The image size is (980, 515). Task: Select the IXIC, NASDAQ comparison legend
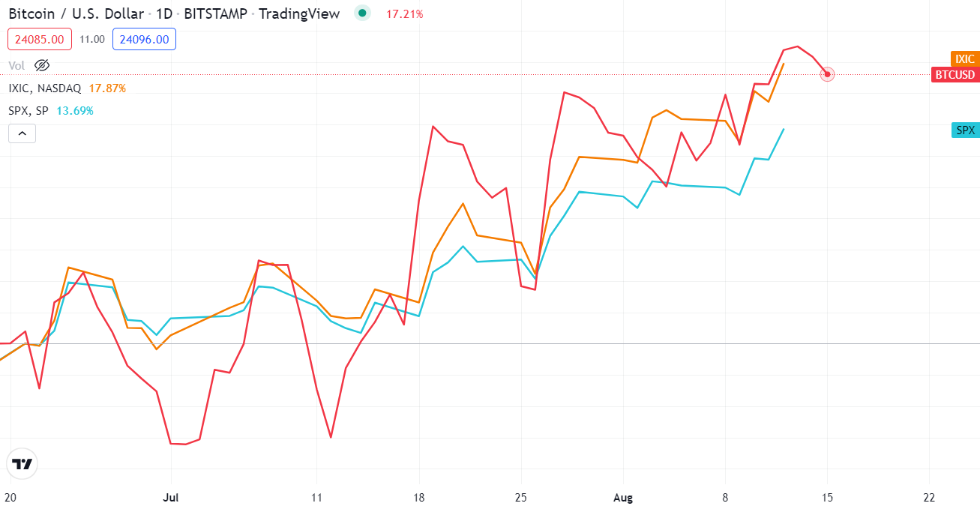coord(45,88)
